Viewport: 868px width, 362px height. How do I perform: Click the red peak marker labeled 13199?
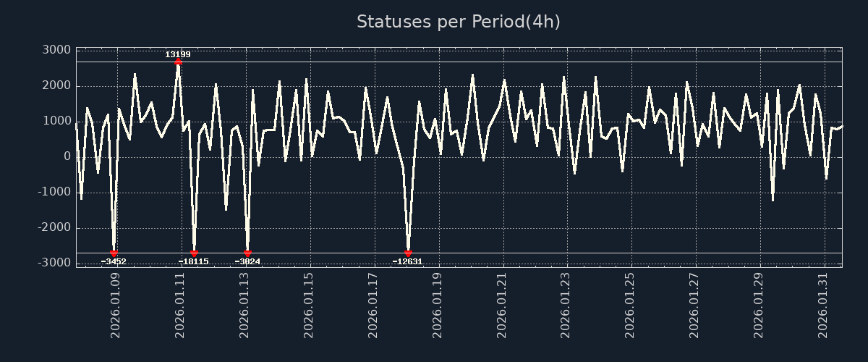click(x=178, y=62)
